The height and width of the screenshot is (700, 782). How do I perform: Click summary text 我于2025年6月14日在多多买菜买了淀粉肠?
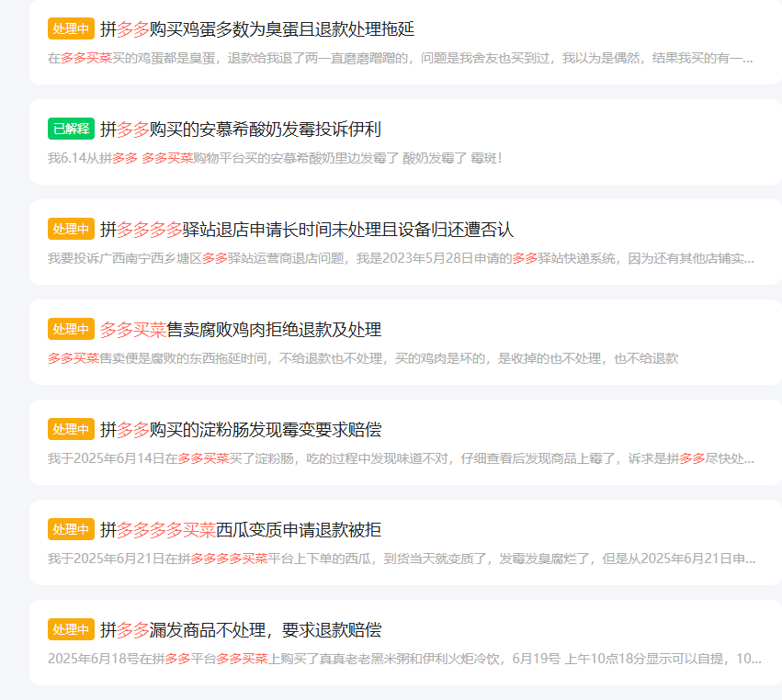(401, 458)
